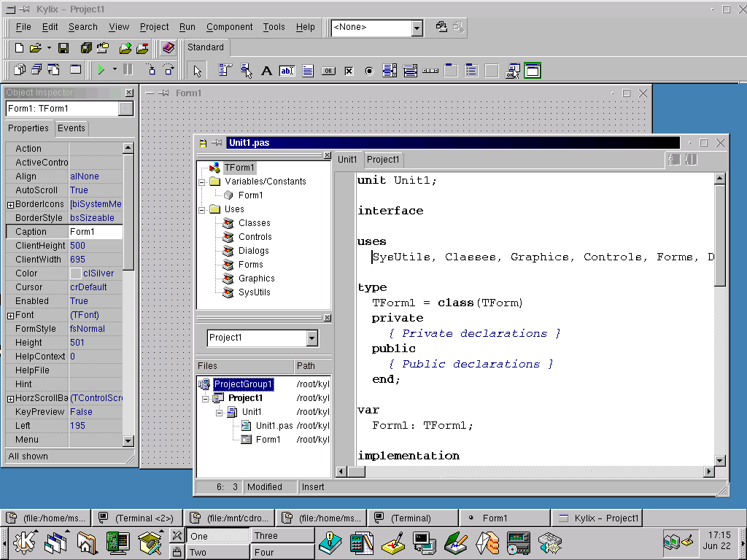
Task: Click the Save All stacked disks icon
Action: 86,47
